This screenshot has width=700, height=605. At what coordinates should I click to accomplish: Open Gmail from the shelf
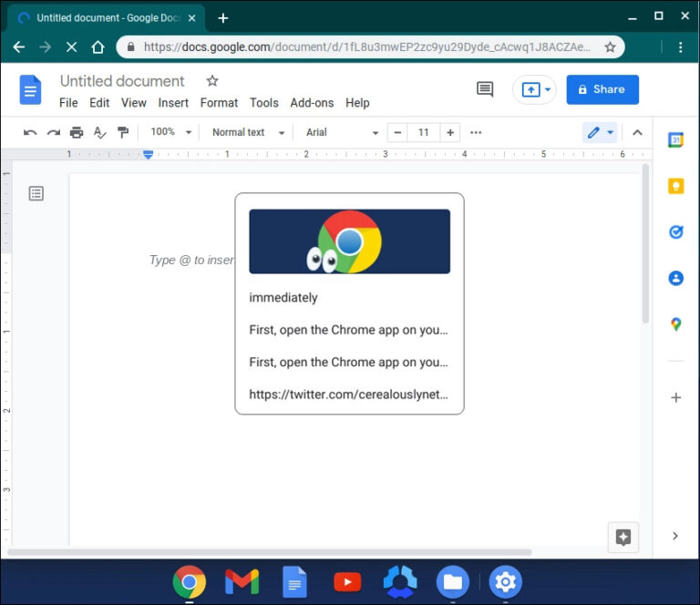(x=242, y=582)
